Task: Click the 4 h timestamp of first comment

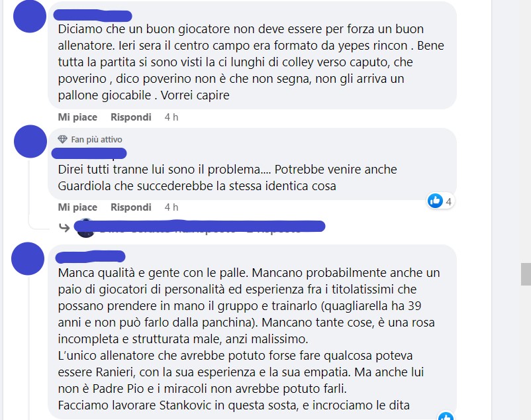Action: pyautogui.click(x=171, y=117)
